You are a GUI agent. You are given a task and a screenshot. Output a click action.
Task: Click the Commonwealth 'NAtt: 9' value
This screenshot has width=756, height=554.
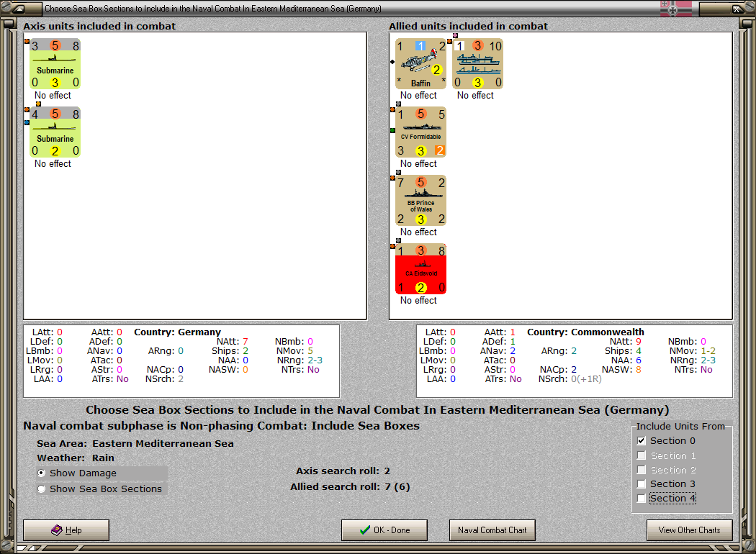coord(626,341)
